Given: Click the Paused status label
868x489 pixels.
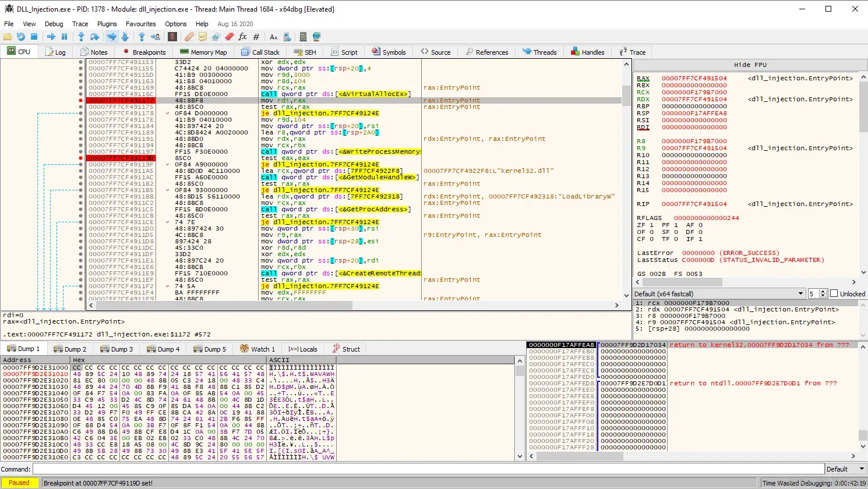Looking at the screenshot, I should click(19, 483).
